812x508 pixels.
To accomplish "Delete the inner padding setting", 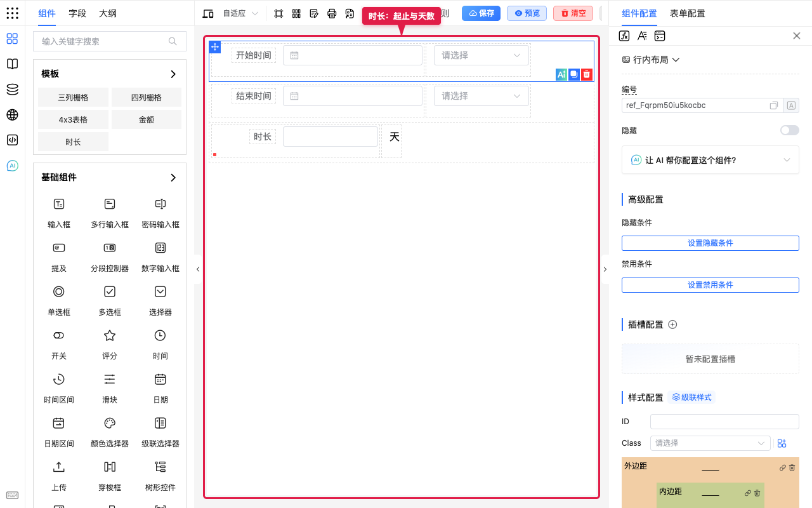I will (757, 493).
